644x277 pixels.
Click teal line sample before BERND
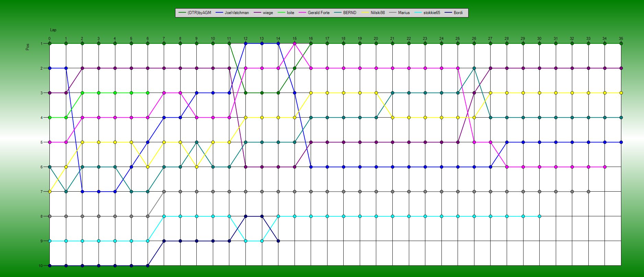[x=338, y=13]
